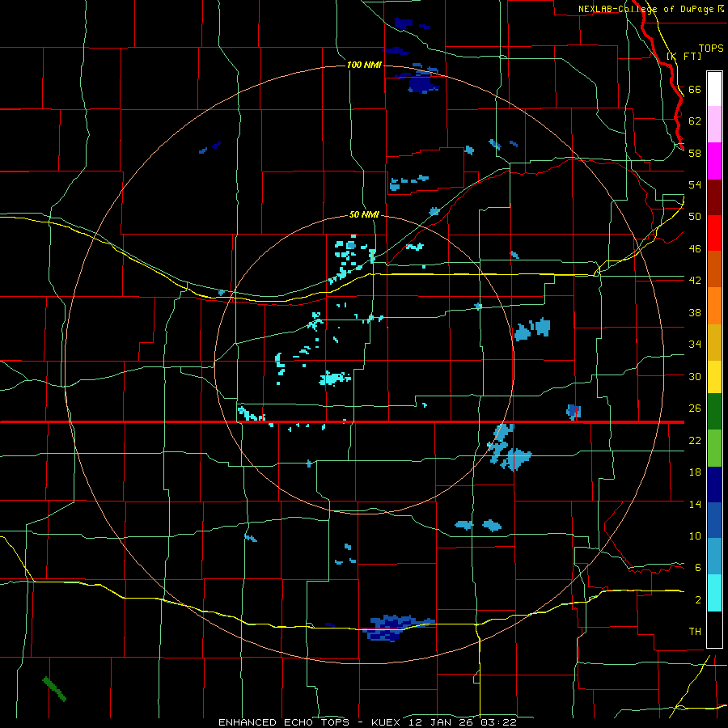
Task: Select the bright red legend color band
Action: point(714,233)
